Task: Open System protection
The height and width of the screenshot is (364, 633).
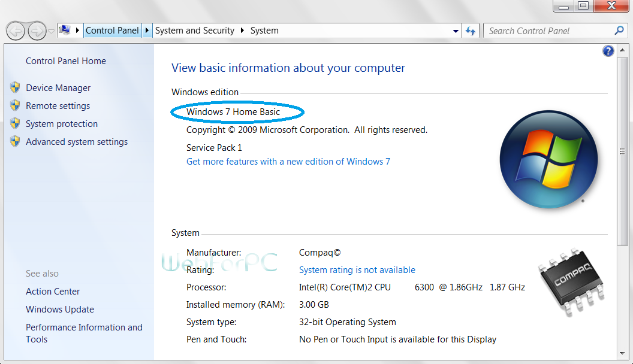Action: pyautogui.click(x=62, y=124)
